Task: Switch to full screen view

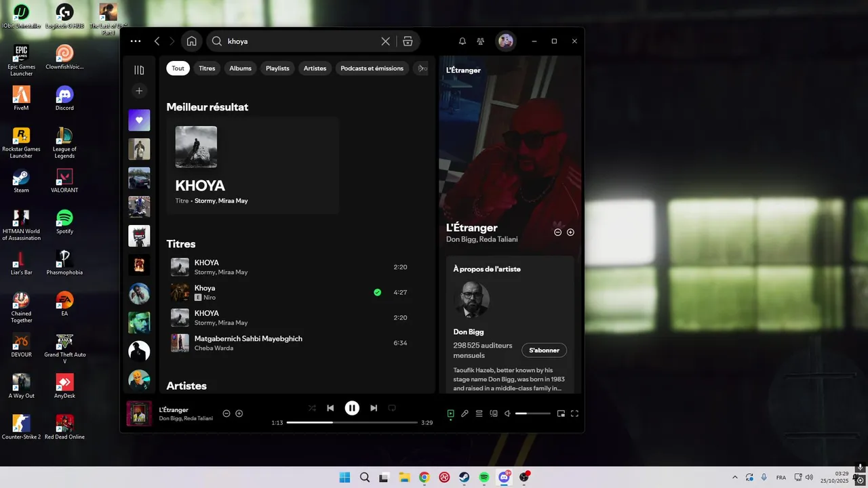Action: [574, 413]
